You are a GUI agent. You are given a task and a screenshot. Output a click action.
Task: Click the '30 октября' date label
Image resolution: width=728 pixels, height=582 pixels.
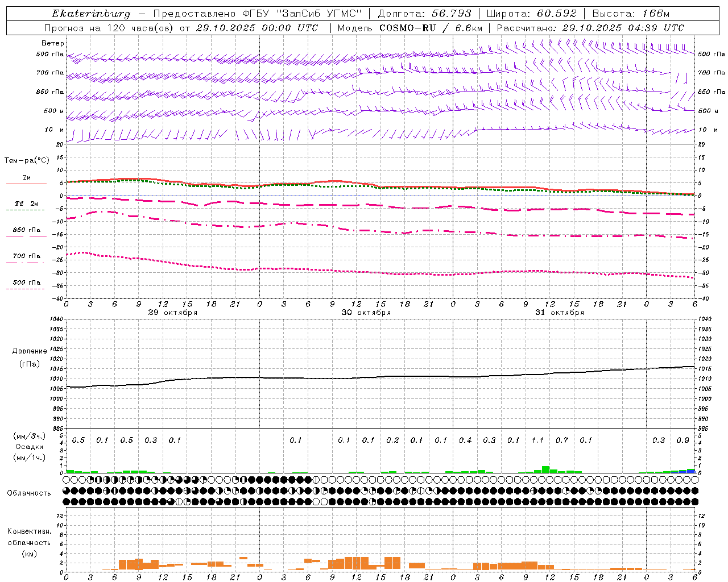click(366, 313)
